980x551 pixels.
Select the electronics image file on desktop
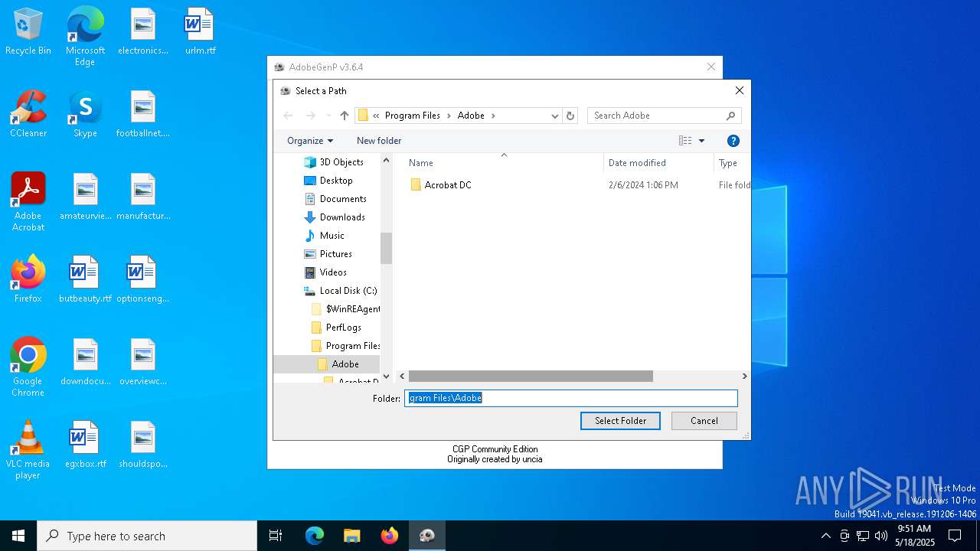pyautogui.click(x=143, y=32)
